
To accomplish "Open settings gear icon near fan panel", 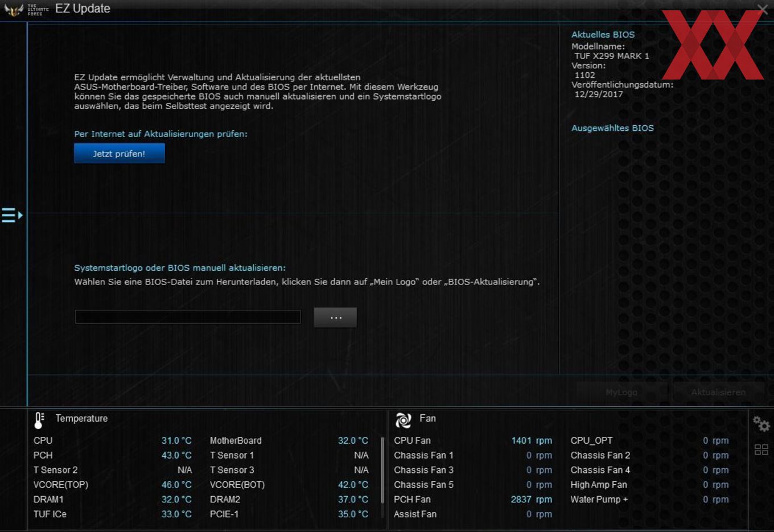I will tap(761, 424).
